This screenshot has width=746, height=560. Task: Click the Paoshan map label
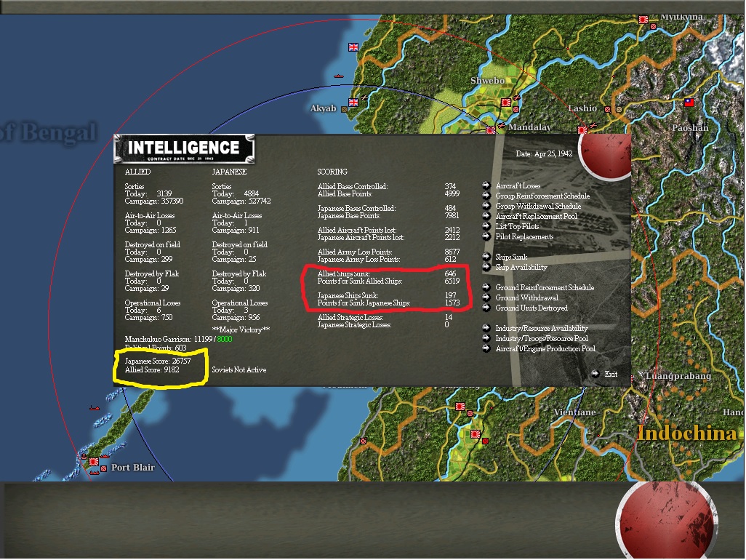(690, 128)
